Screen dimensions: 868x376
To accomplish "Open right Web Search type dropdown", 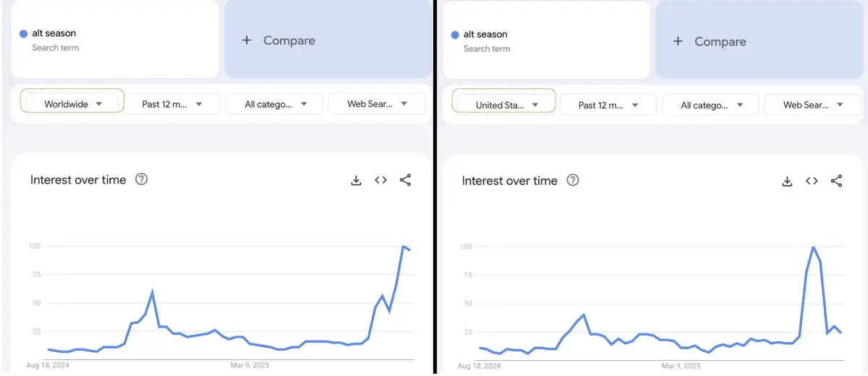I will pyautogui.click(x=813, y=105).
